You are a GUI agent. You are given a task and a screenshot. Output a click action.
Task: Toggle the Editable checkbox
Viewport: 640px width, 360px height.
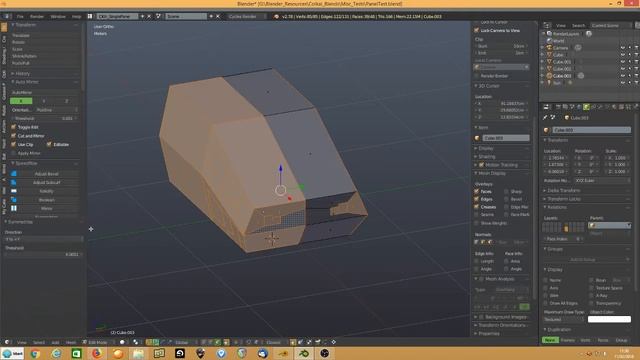click(x=49, y=144)
